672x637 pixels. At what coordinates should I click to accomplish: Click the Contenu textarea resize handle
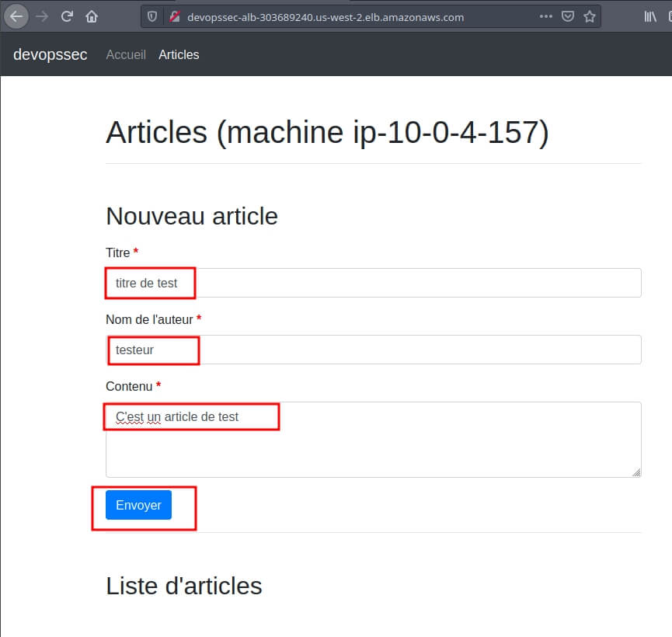636,472
